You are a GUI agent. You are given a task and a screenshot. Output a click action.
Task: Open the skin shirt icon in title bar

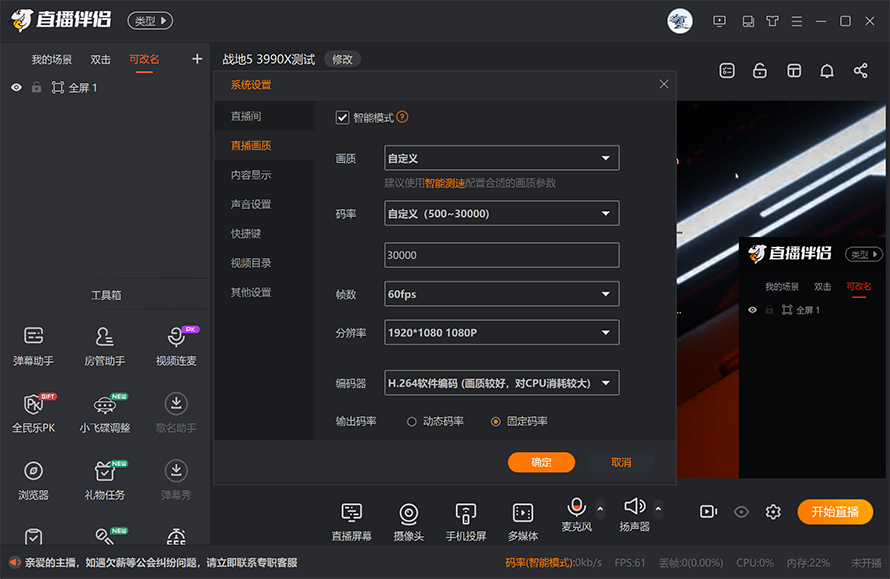tap(773, 21)
